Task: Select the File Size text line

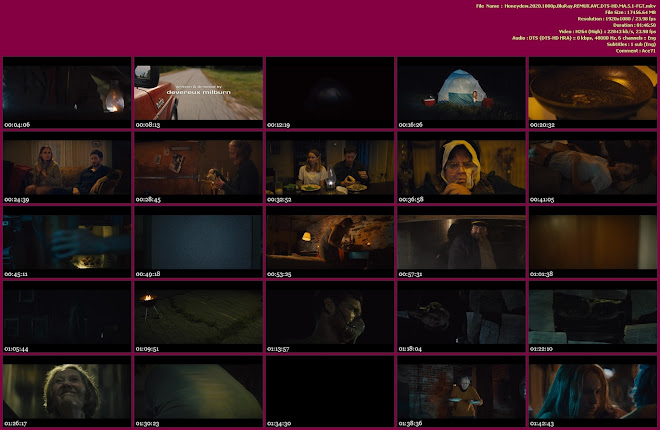Action: coord(630,13)
